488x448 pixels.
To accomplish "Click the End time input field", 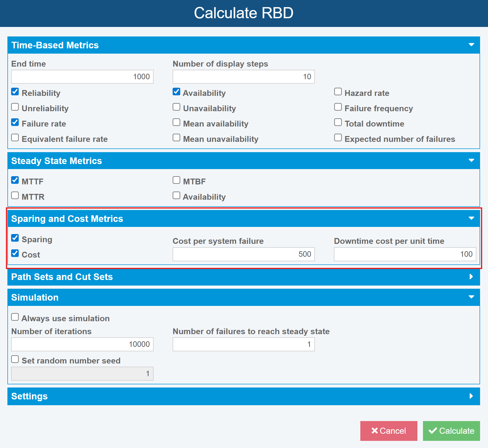I will [x=82, y=77].
